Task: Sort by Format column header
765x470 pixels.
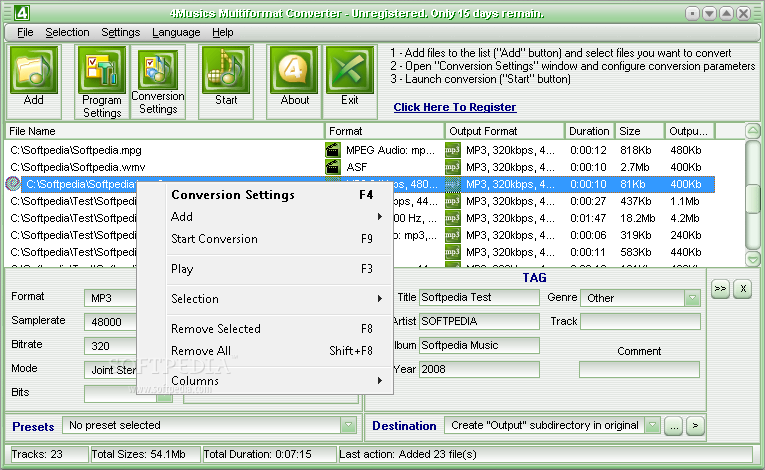Action: click(x=385, y=131)
